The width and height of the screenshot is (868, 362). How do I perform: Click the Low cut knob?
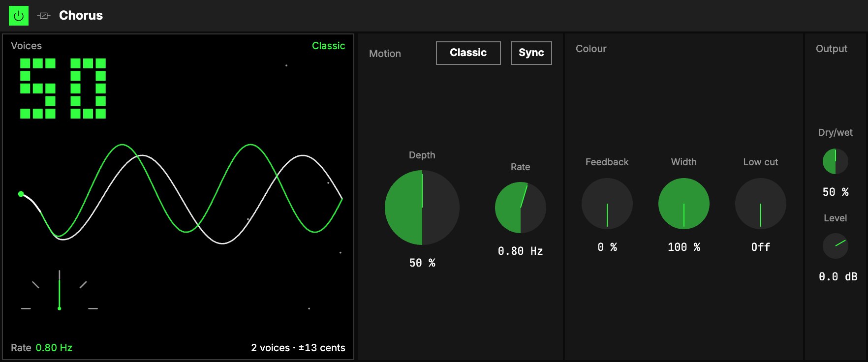pyautogui.click(x=761, y=204)
